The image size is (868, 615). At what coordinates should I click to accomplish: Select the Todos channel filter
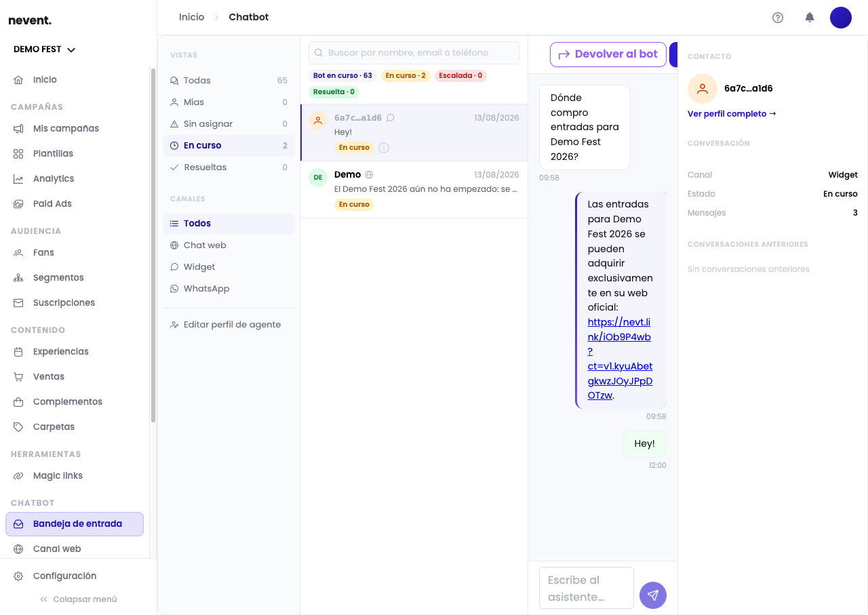click(229, 224)
